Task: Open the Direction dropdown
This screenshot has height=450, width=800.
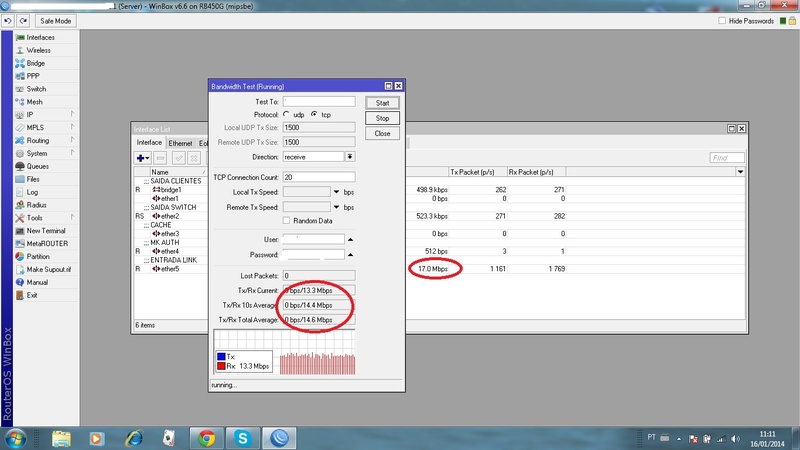Action: pos(350,157)
